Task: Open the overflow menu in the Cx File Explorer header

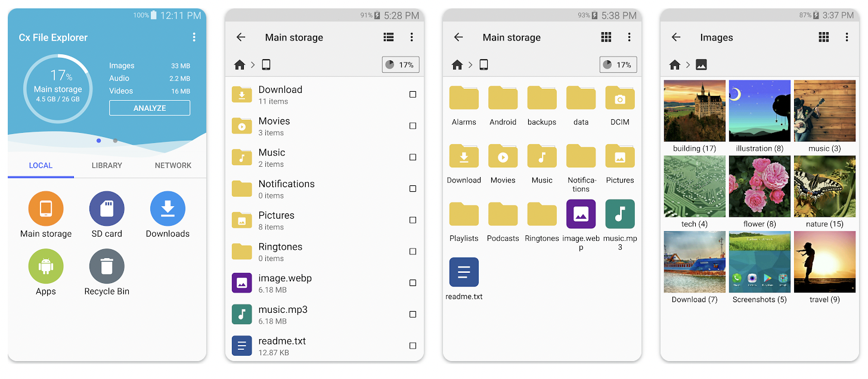Action: click(x=194, y=38)
